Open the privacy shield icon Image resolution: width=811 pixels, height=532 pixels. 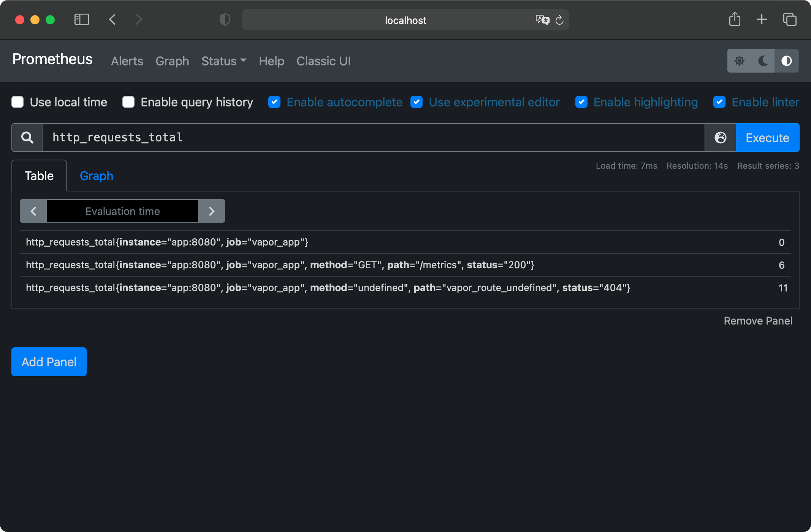coord(225,19)
